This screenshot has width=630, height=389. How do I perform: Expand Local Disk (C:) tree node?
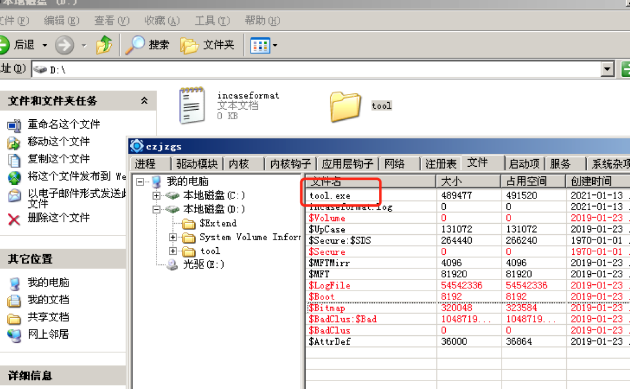[156, 196]
